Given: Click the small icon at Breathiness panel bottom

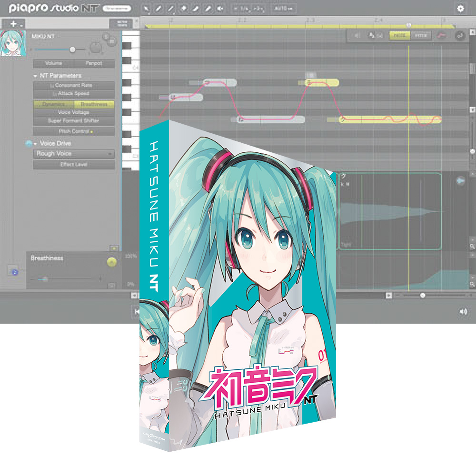Looking at the screenshot, I should [x=111, y=286].
